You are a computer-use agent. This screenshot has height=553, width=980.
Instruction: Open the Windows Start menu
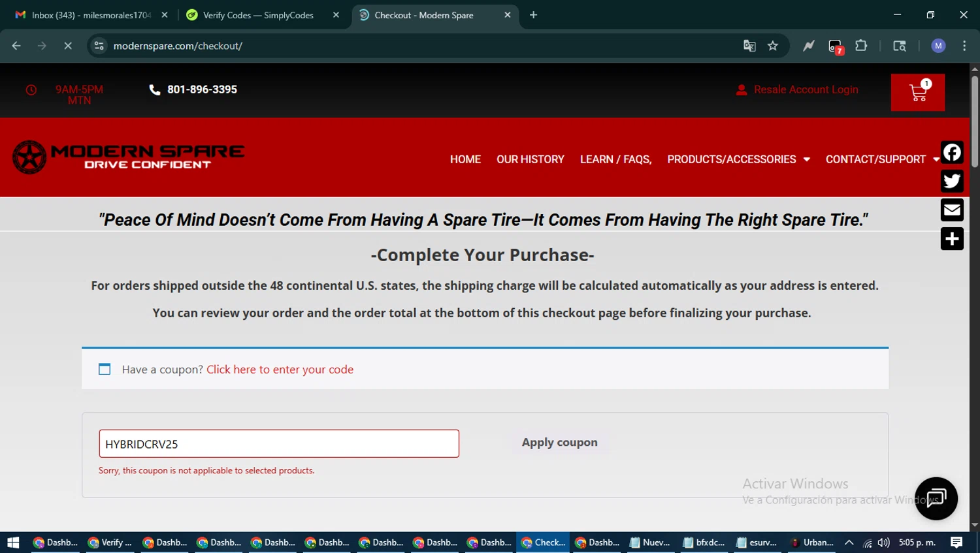13,543
